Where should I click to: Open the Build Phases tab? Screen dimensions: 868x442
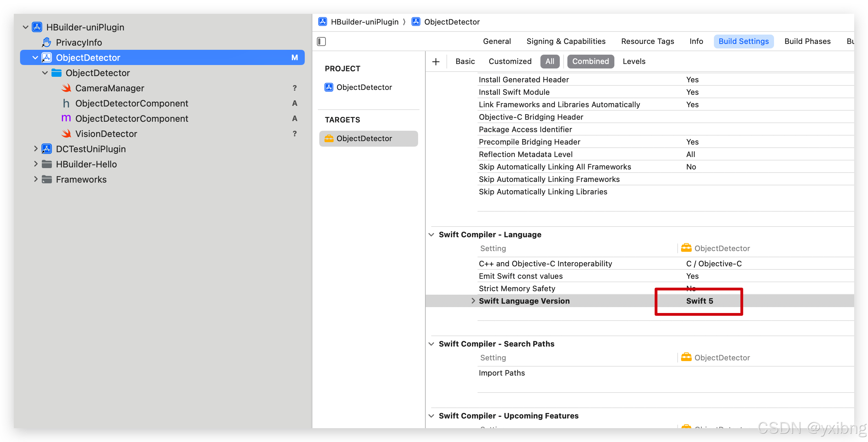(807, 42)
